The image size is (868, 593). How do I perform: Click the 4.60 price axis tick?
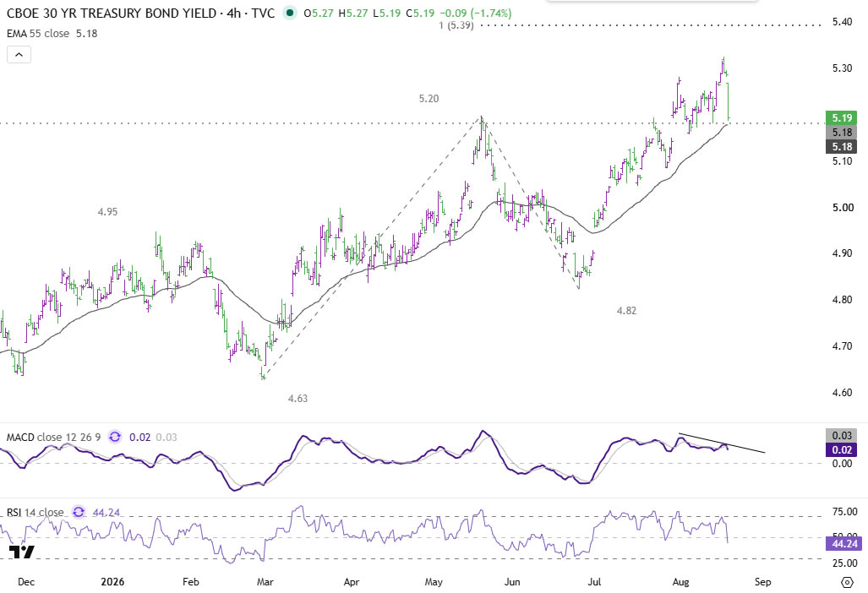click(842, 392)
